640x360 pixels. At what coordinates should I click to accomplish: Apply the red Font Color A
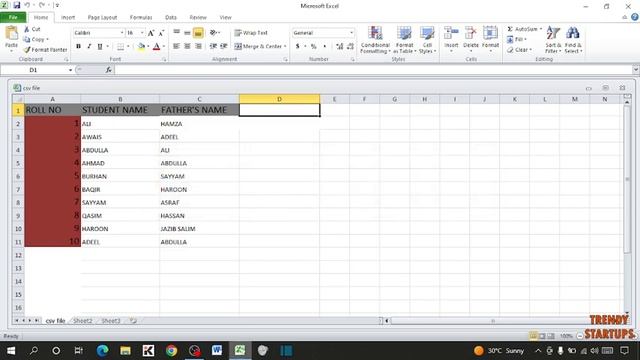(156, 47)
